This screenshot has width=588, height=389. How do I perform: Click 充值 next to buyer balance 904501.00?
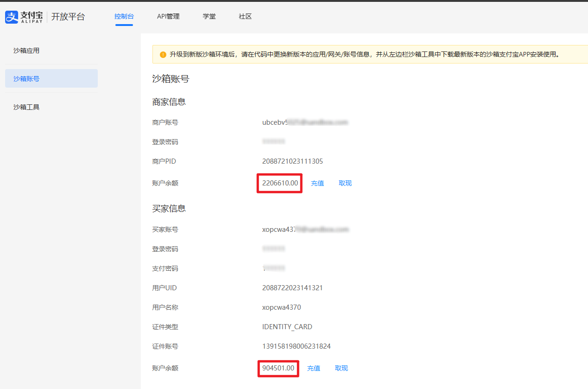(314, 368)
